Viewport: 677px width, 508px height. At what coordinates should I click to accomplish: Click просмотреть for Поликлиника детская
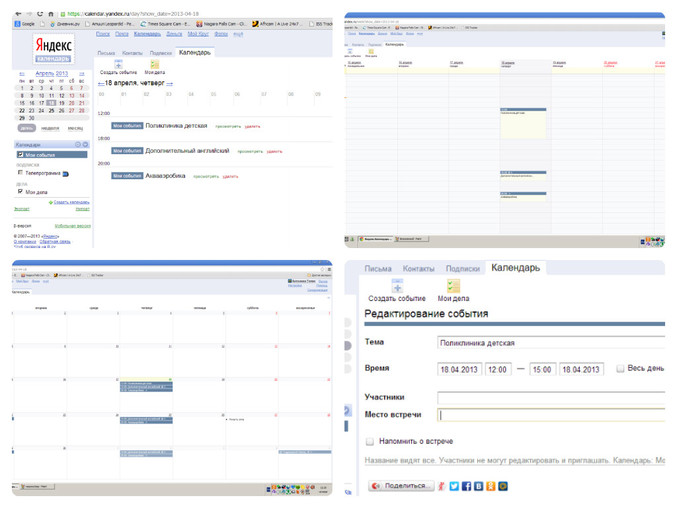pos(228,126)
